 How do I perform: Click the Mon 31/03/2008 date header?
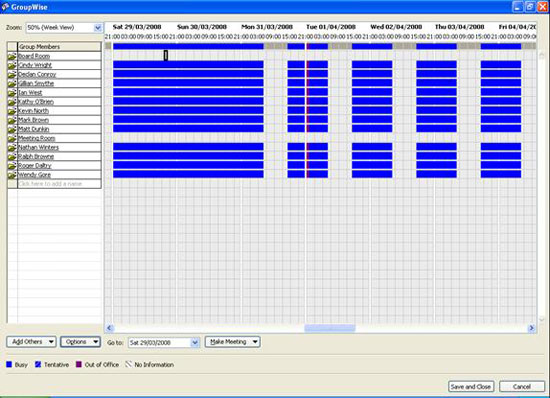click(x=267, y=27)
